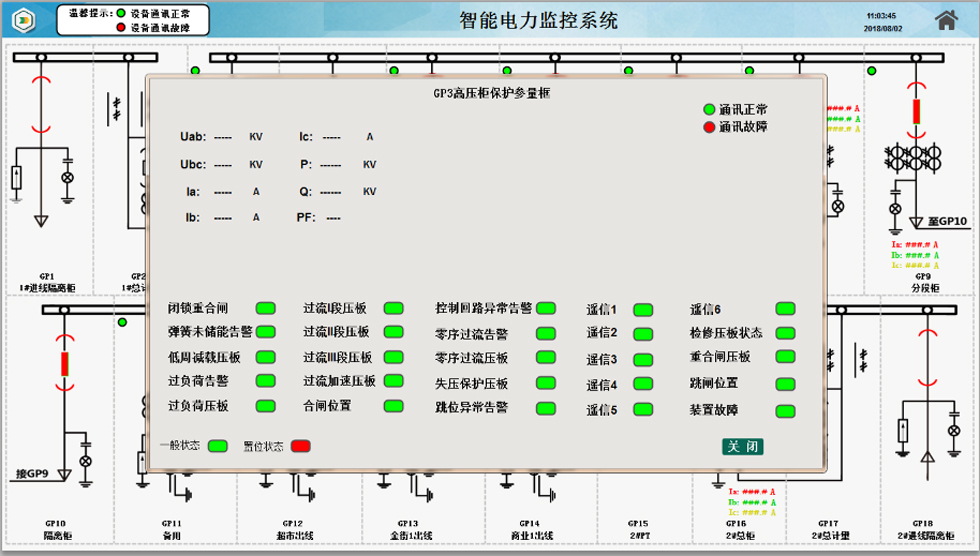980x556 pixels.
Task: Click the green 一般状态 legend swatch
Action: [x=217, y=446]
